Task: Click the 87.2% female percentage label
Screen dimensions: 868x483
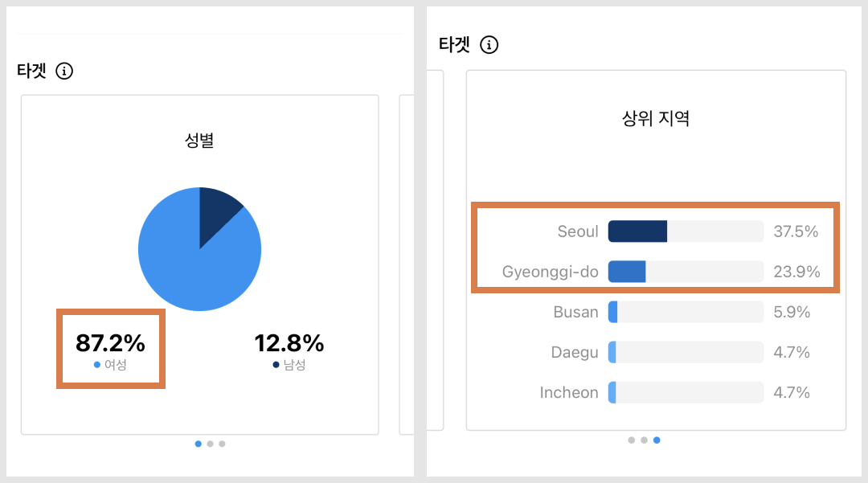Action: 110,343
